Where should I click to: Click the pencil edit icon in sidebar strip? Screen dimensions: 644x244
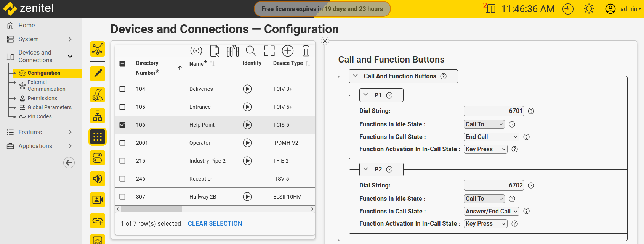(98, 73)
